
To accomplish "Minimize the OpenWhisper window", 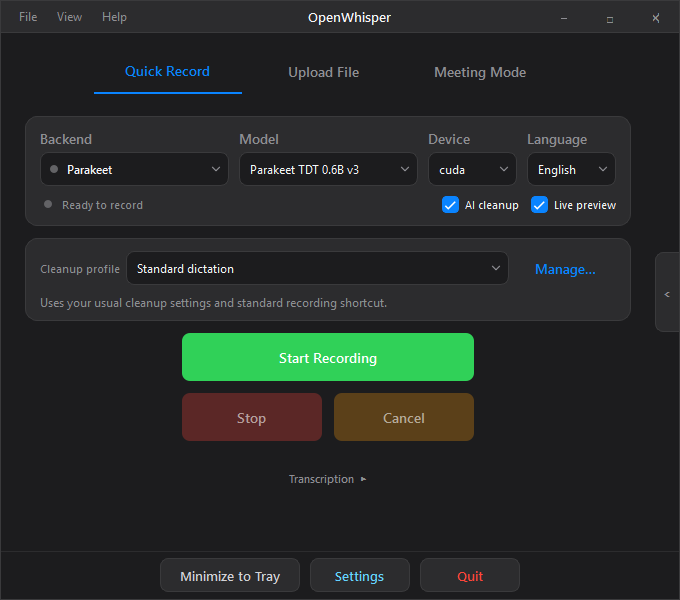I will [564, 18].
